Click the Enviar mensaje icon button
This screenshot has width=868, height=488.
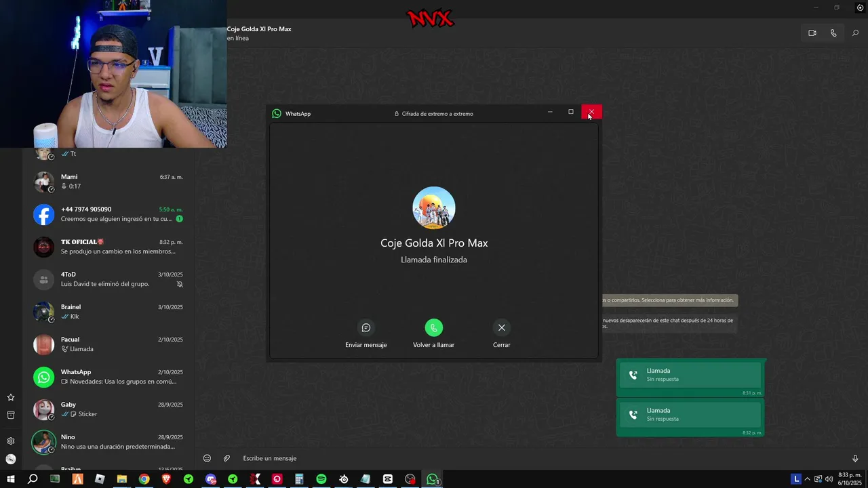(366, 327)
